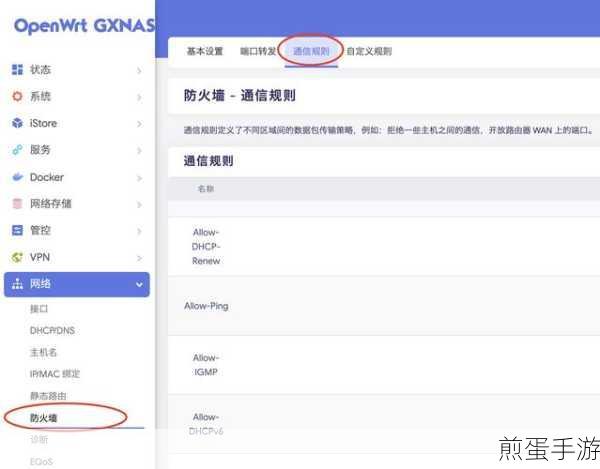
Task: Expand the 网络存储 menu chevron
Action: (x=139, y=205)
